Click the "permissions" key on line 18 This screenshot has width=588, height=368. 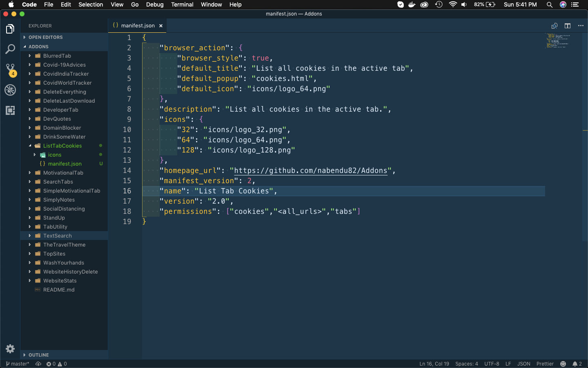tap(188, 211)
